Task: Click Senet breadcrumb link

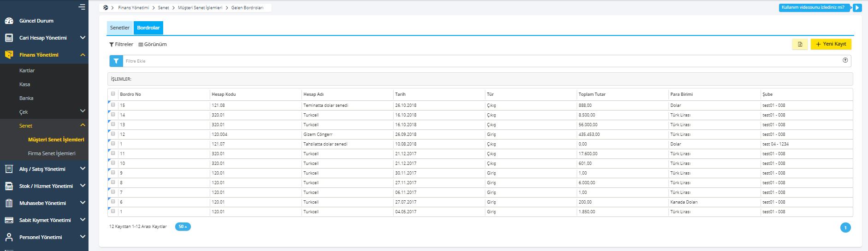Action: [164, 8]
